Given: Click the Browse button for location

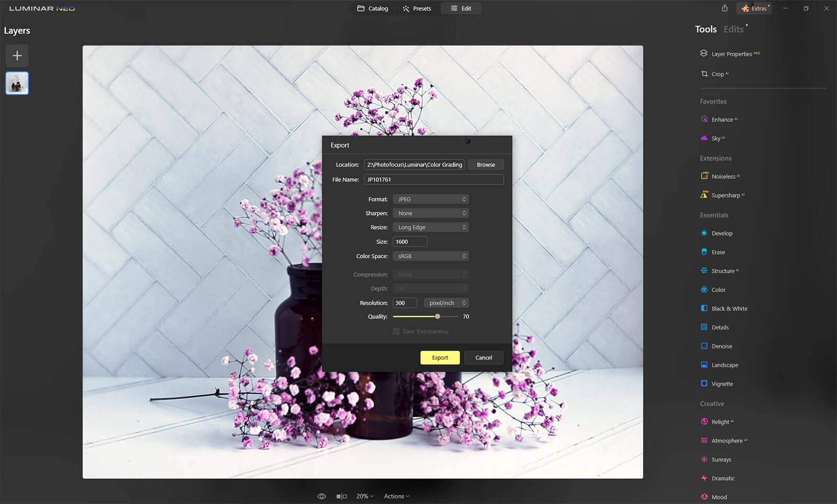Looking at the screenshot, I should click(485, 165).
